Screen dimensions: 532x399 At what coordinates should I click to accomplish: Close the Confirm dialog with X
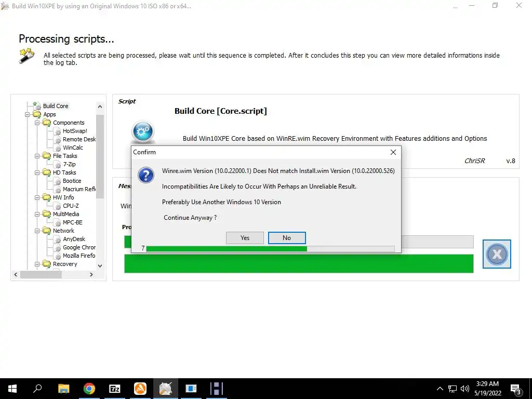393,152
